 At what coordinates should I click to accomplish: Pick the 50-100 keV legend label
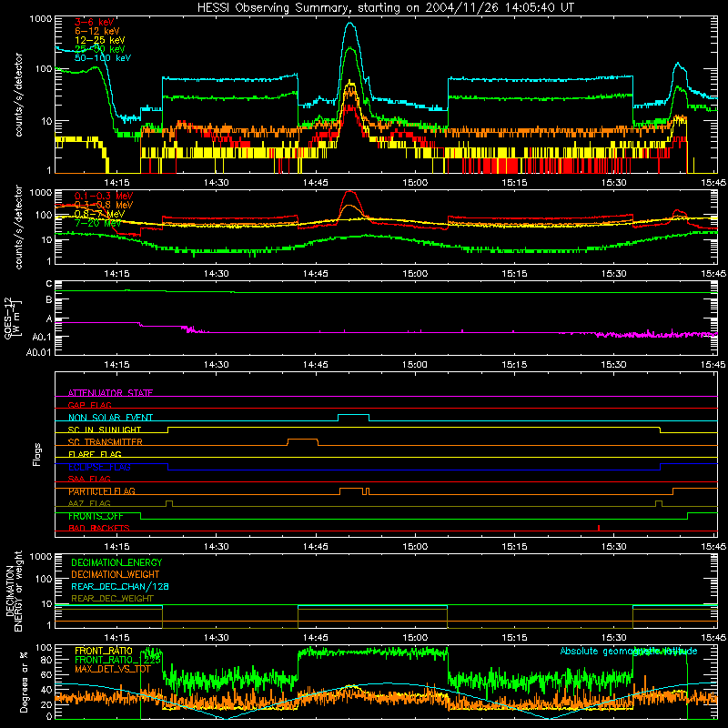click(103, 58)
